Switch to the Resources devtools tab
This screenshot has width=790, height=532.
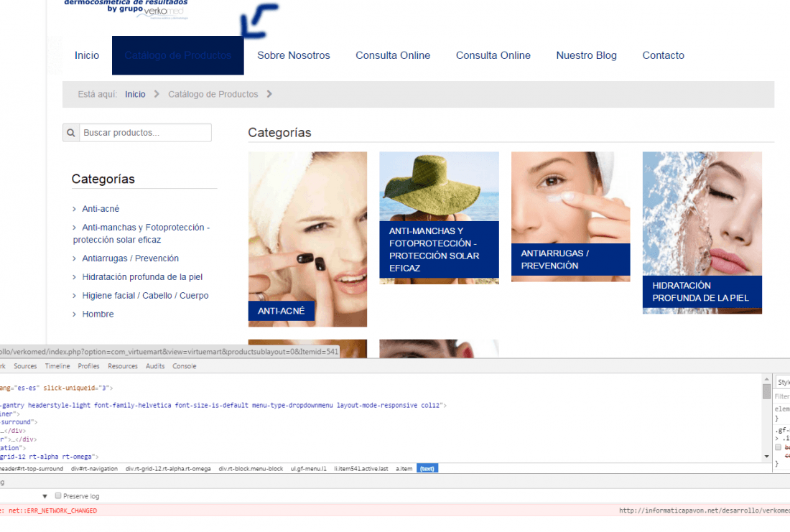(x=122, y=366)
